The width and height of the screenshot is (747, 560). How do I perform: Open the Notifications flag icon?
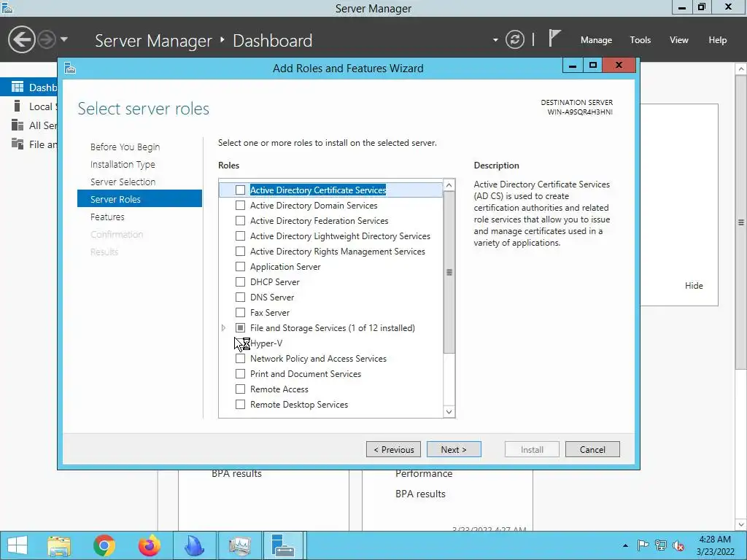[x=554, y=38]
